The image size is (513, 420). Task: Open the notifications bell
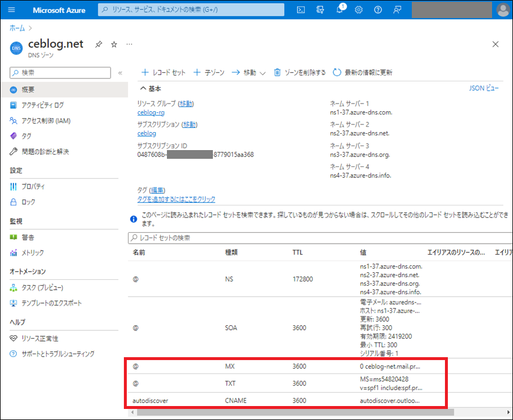point(340,10)
